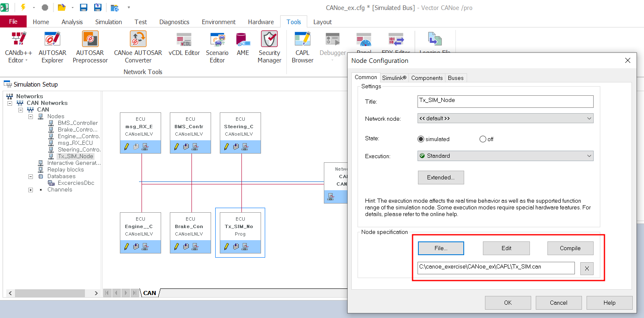Select the off state radio button
The width and height of the screenshot is (644, 318).
point(483,139)
